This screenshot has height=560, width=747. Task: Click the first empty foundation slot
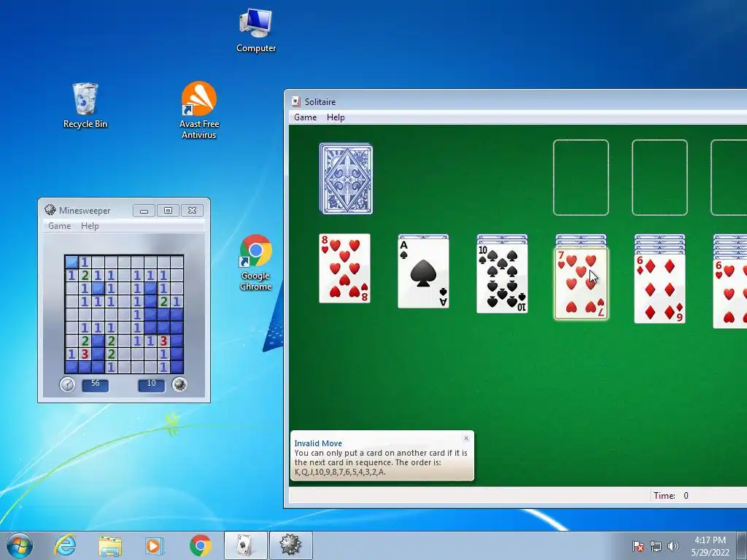point(581,178)
